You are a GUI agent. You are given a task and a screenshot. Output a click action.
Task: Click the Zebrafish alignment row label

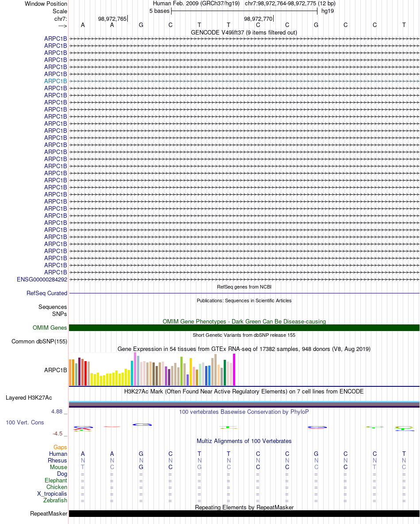coord(55,500)
